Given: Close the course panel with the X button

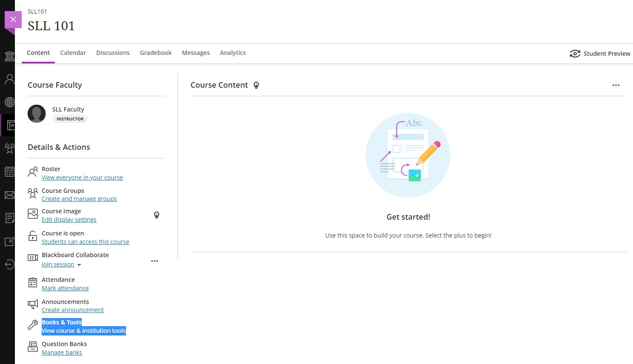Looking at the screenshot, I should [13, 19].
